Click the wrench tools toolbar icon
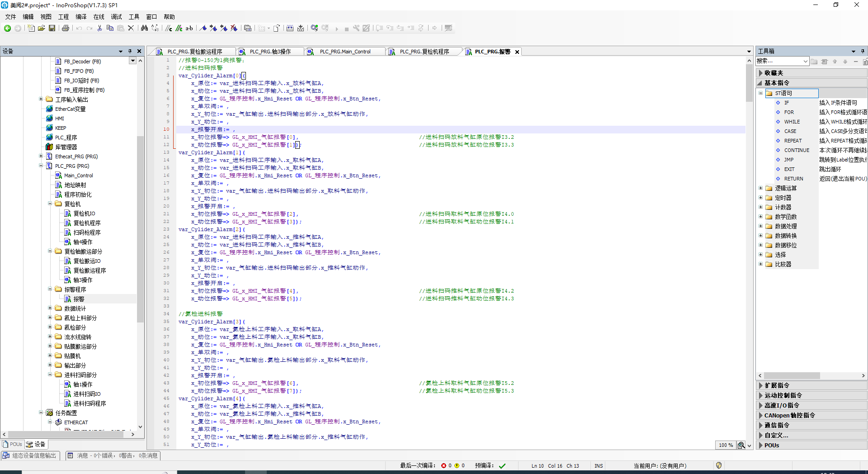This screenshot has height=474, width=868. coord(356,28)
